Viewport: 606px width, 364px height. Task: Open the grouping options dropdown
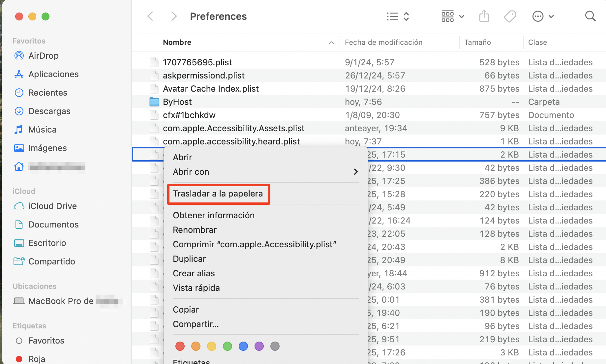[452, 16]
